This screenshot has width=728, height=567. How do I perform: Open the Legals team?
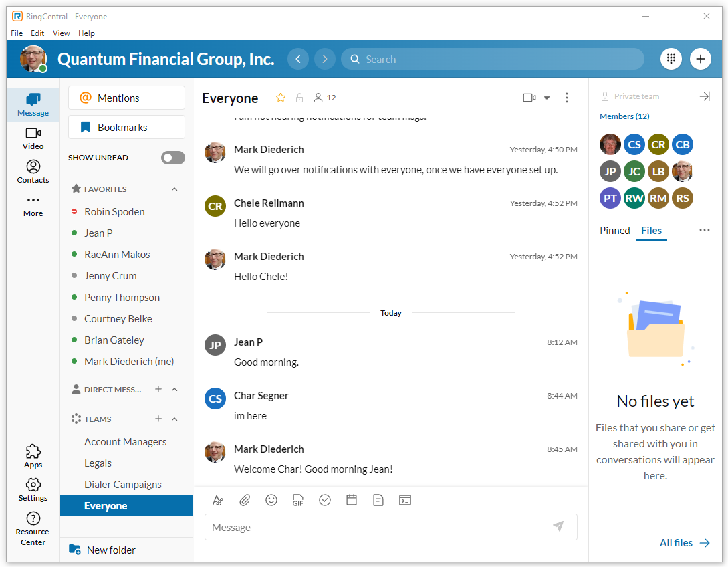pos(127,463)
